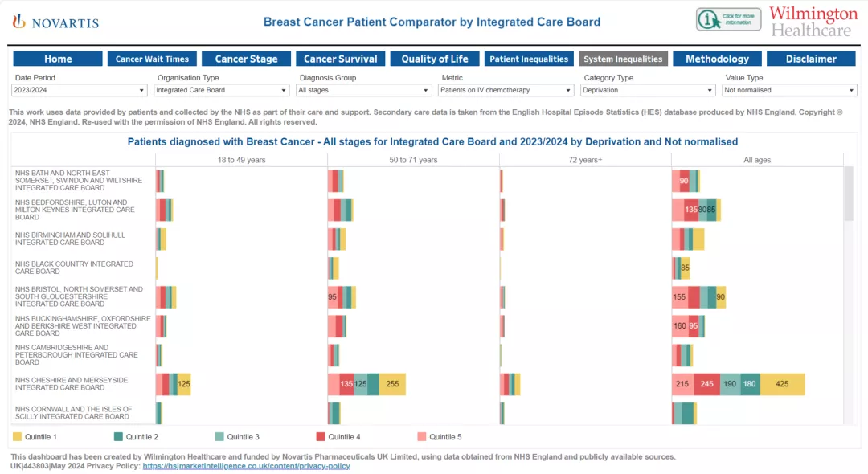The image size is (868, 474).
Task: Expand the Category Type dropdown
Action: pos(649,91)
